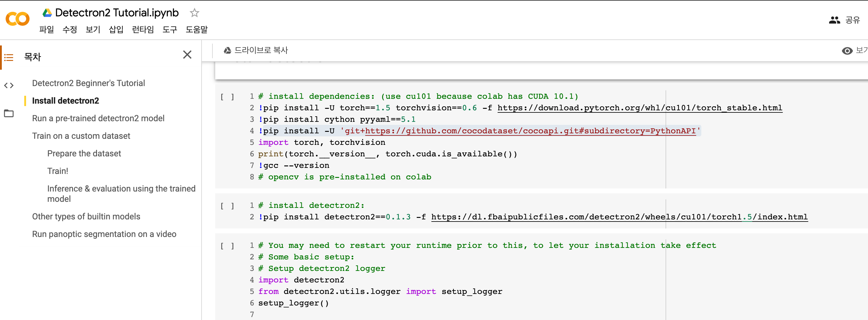Open the files folder sidebar icon

[9, 114]
